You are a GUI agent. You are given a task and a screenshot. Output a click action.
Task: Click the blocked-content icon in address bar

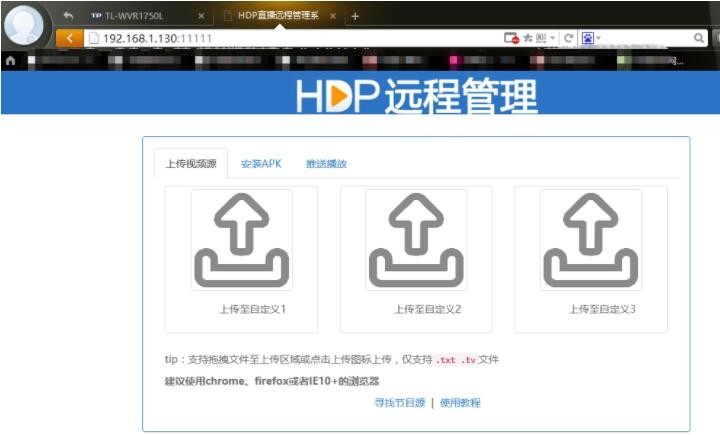pos(511,38)
